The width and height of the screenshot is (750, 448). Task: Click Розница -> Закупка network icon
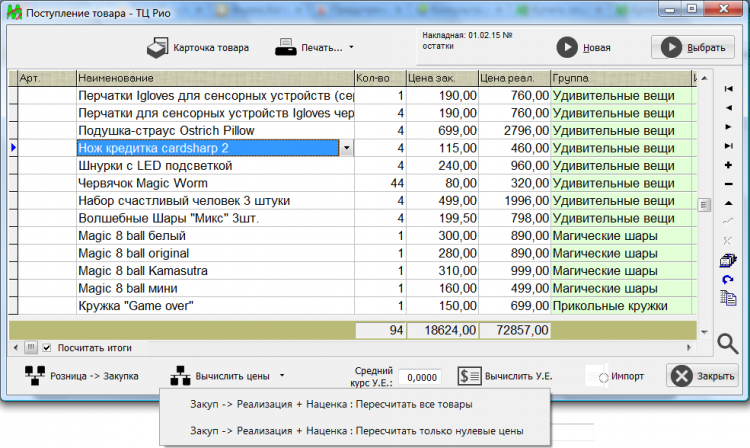coord(35,376)
